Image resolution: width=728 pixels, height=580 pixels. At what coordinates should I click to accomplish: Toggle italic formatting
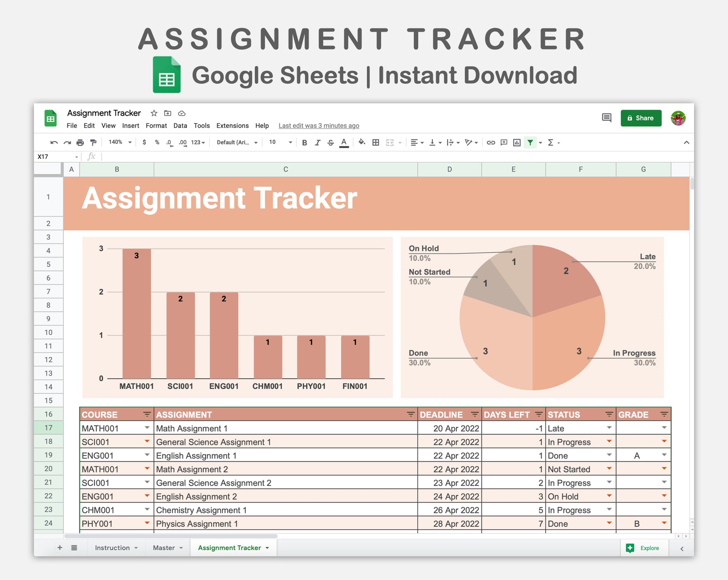(x=318, y=142)
